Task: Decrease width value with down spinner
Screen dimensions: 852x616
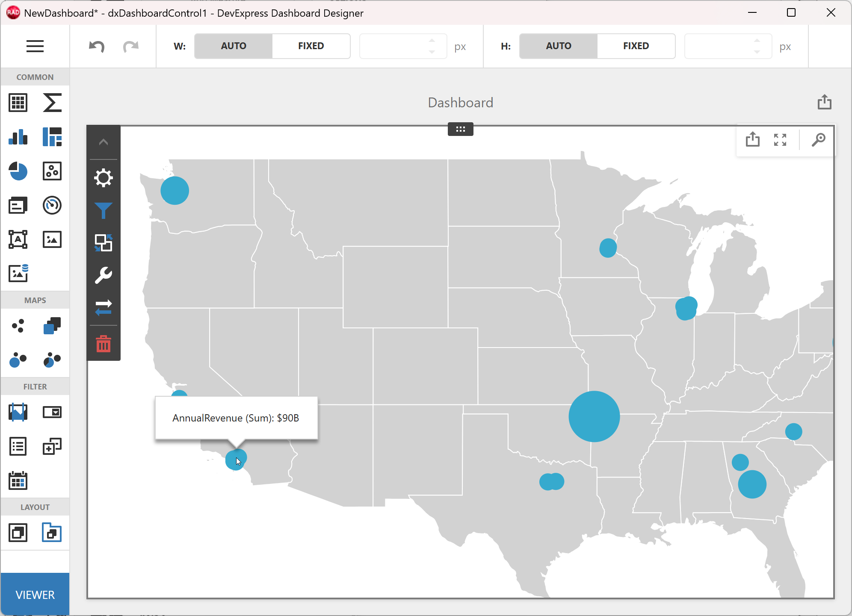Action: click(432, 52)
